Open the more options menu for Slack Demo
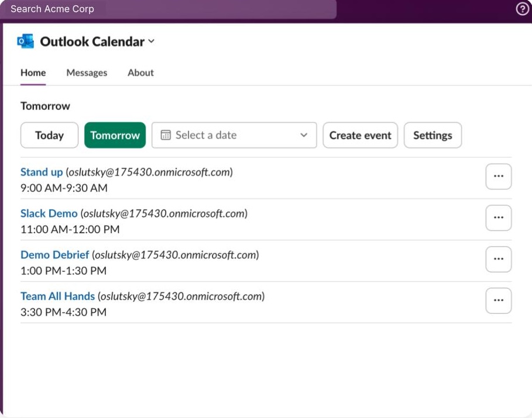This screenshot has width=532, height=418. pyautogui.click(x=499, y=218)
